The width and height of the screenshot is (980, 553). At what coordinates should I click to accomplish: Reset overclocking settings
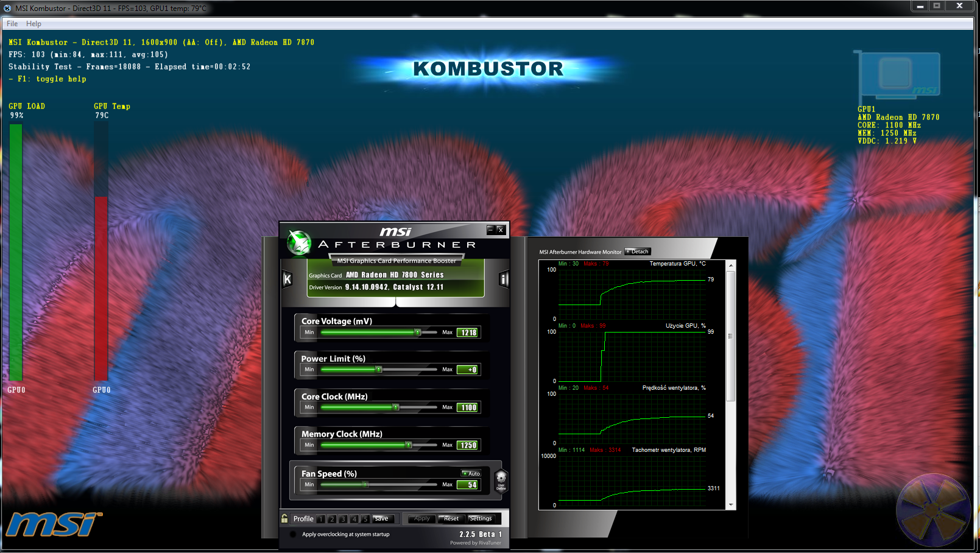pyautogui.click(x=451, y=519)
